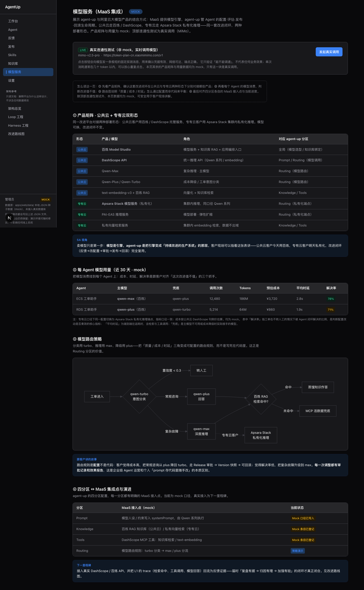Click the qwen-max 深度推理 flowchart node
This screenshot has width=364, height=590.
tap(201, 432)
